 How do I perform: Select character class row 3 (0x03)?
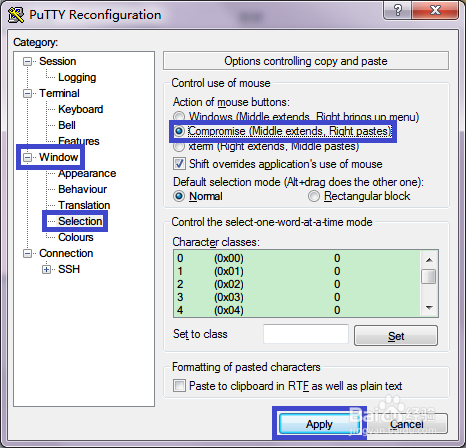coord(297,297)
